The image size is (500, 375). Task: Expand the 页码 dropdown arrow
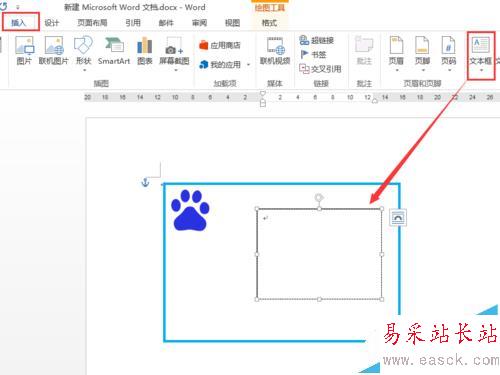[x=449, y=70]
